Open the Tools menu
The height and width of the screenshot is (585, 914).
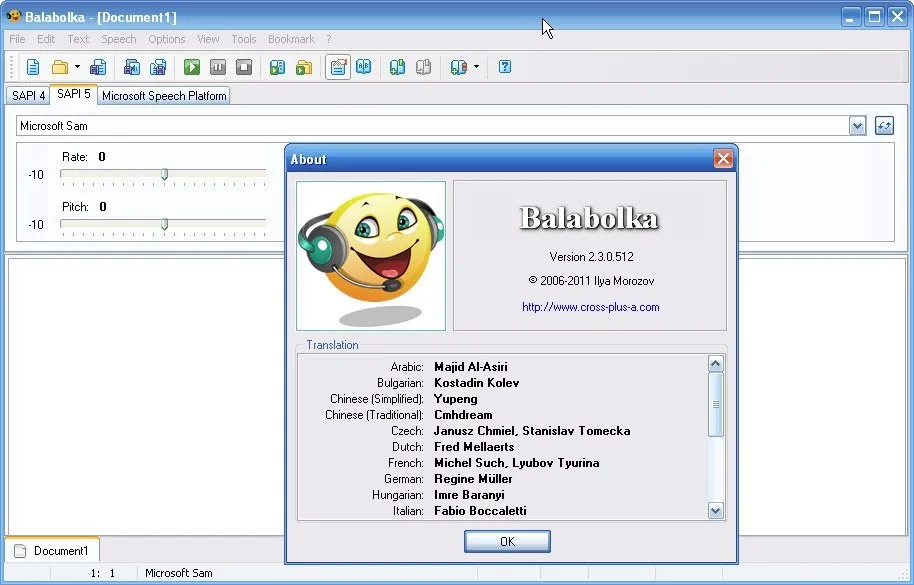pos(244,39)
